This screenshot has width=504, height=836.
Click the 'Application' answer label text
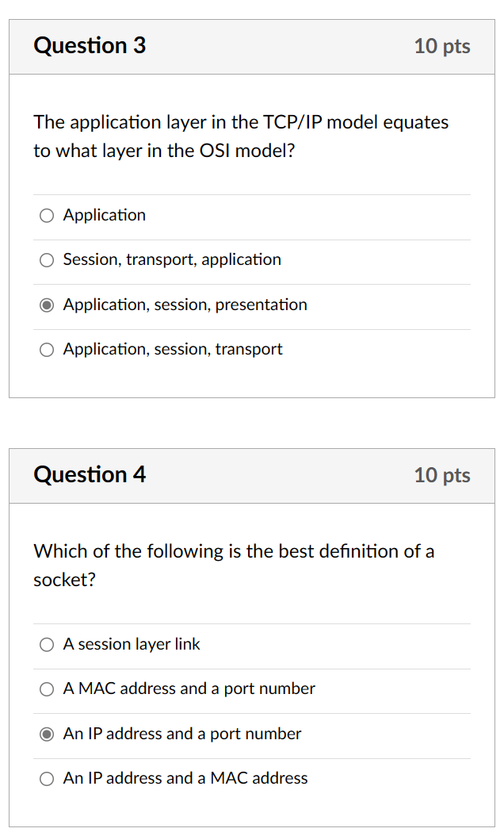[105, 216]
